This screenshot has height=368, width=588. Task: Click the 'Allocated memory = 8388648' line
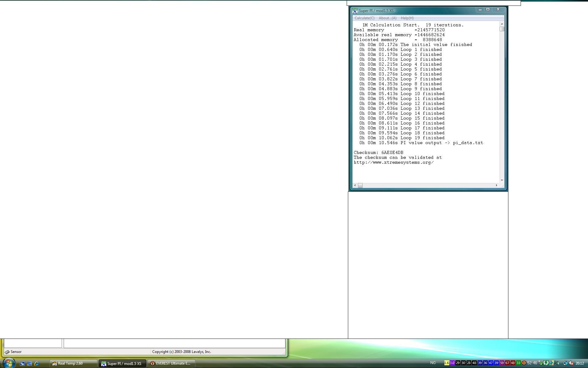(398, 40)
